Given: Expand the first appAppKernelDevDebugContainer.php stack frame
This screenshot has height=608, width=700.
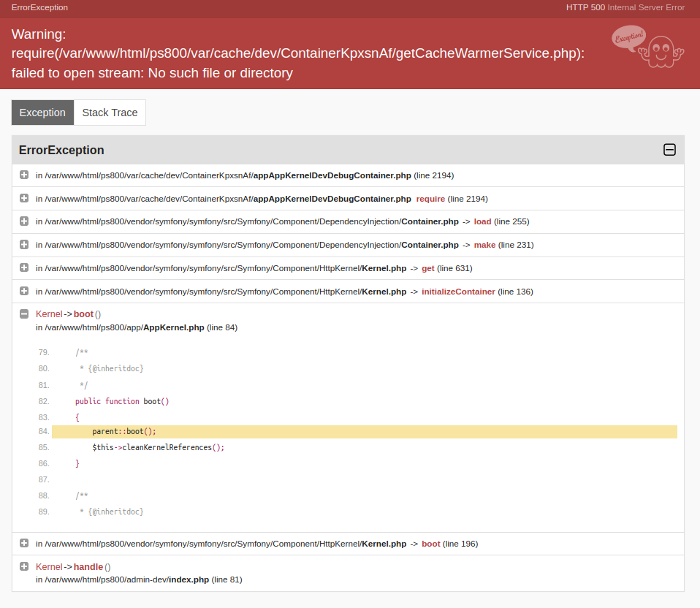Looking at the screenshot, I should [23, 175].
